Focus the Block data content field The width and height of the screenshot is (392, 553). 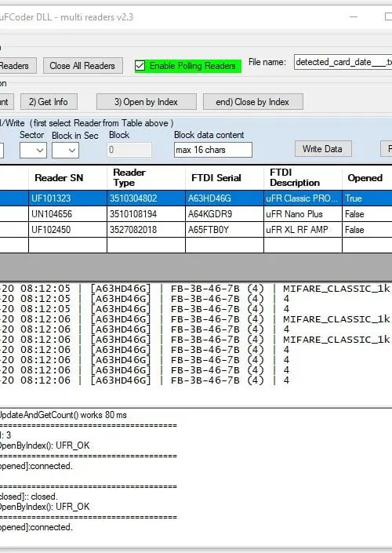coord(213,150)
